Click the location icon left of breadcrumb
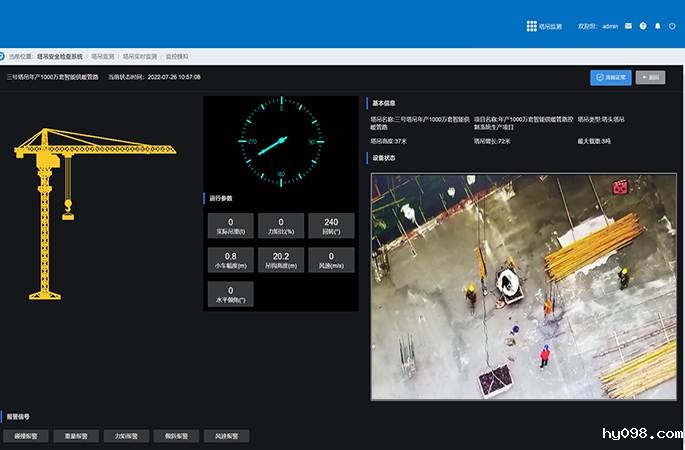The image size is (685, 450). 2,57
